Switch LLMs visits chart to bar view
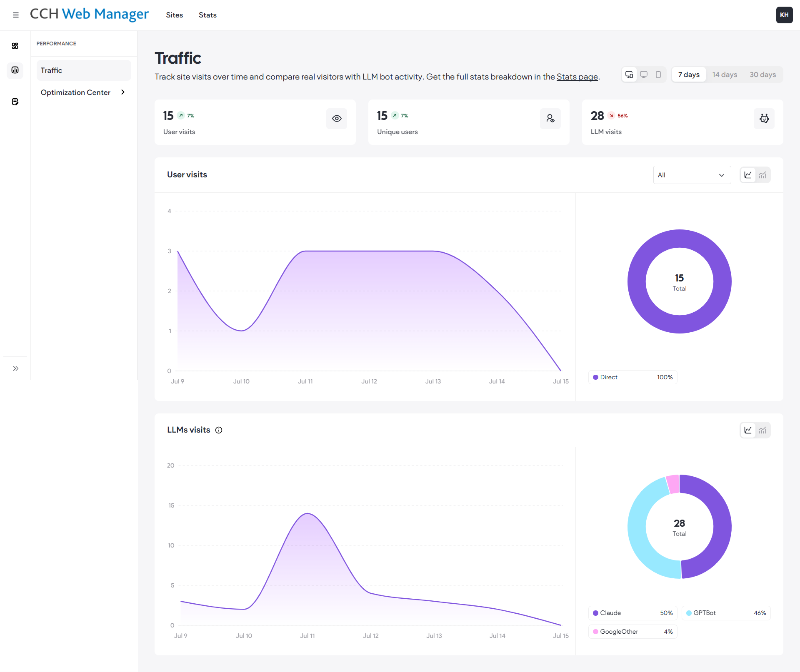 (762, 431)
